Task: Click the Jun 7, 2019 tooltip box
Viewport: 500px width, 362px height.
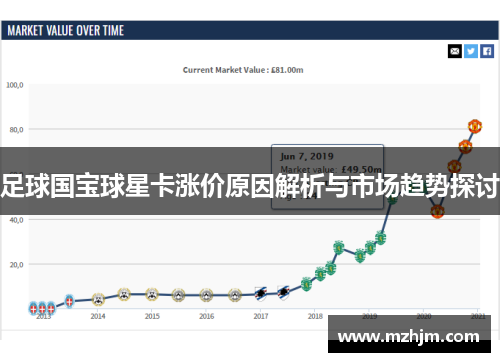Action: (x=328, y=177)
